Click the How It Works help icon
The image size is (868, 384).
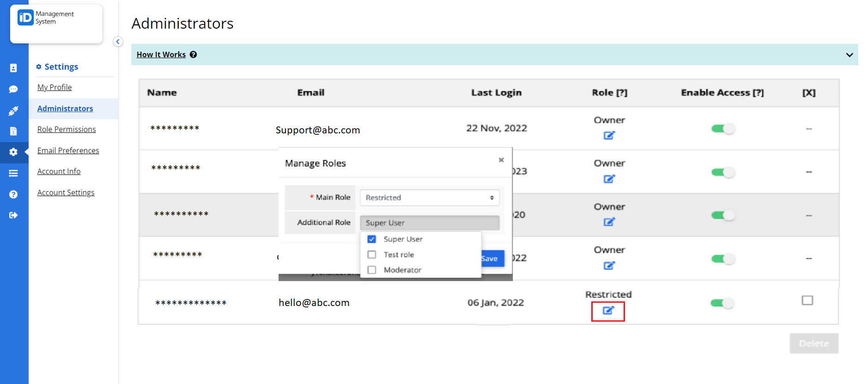(x=193, y=54)
